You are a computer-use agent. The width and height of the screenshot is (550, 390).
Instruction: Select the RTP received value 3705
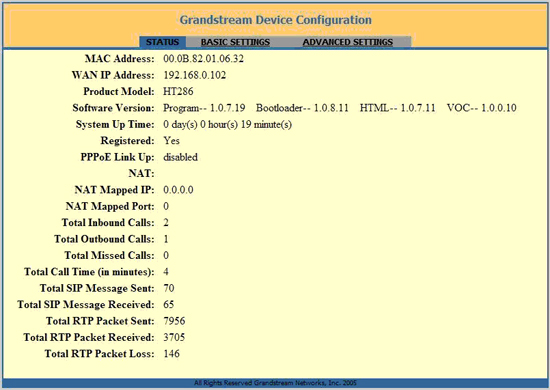(174, 338)
